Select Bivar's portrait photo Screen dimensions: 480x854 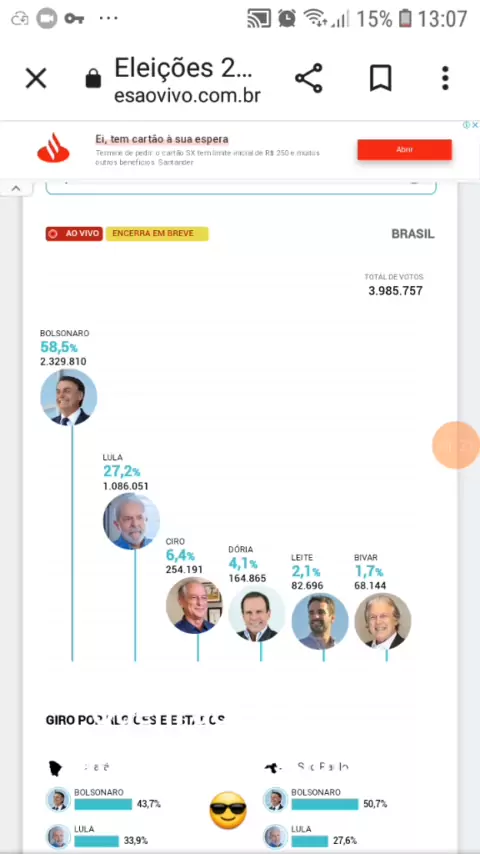point(383,621)
